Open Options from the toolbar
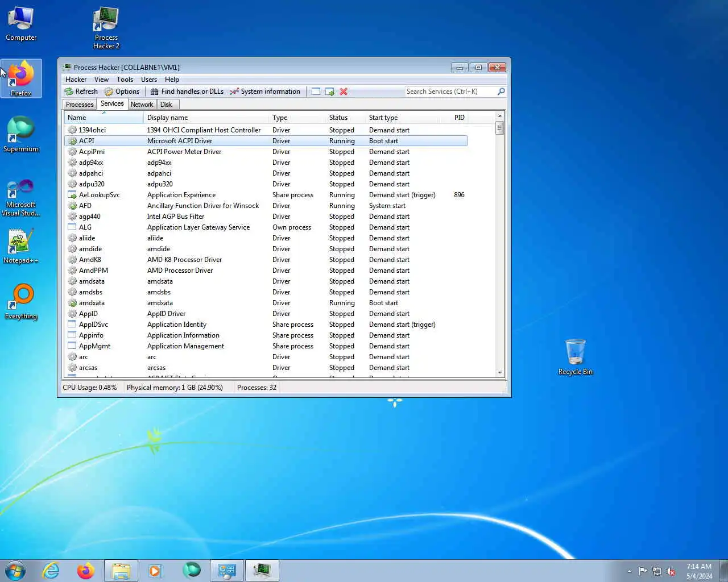 pos(122,92)
